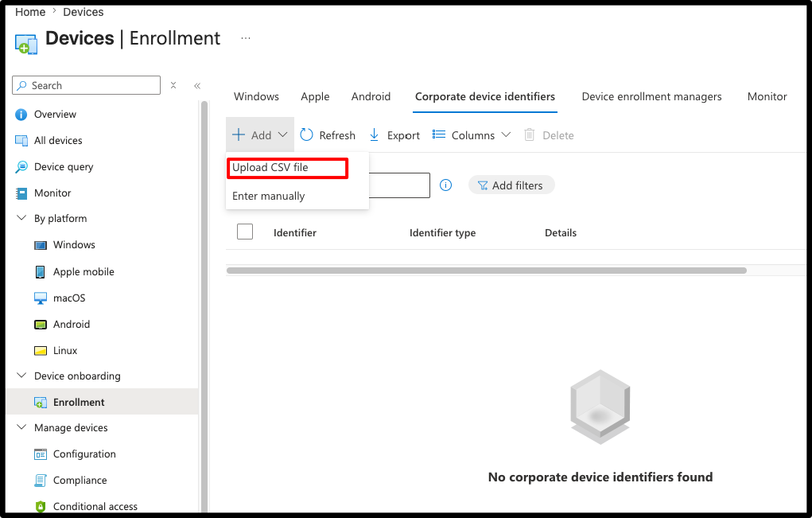Click the sidebar Monitor notebook icon
The image size is (812, 518).
pyautogui.click(x=21, y=193)
